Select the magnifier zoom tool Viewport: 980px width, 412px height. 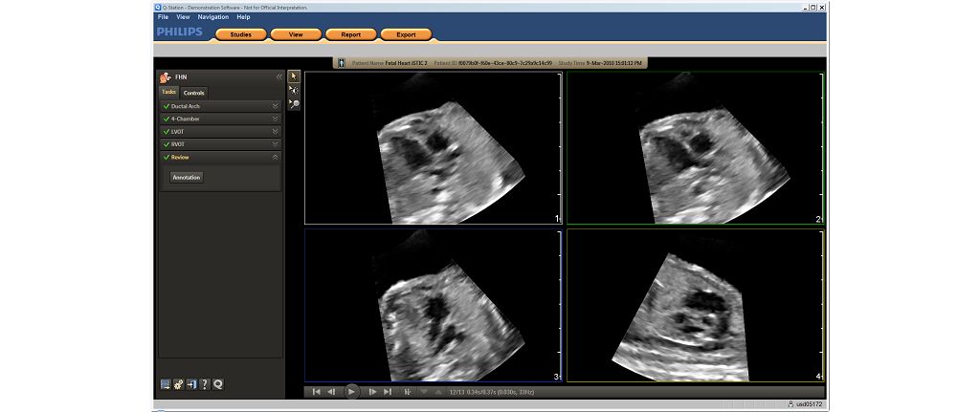pyautogui.click(x=294, y=104)
